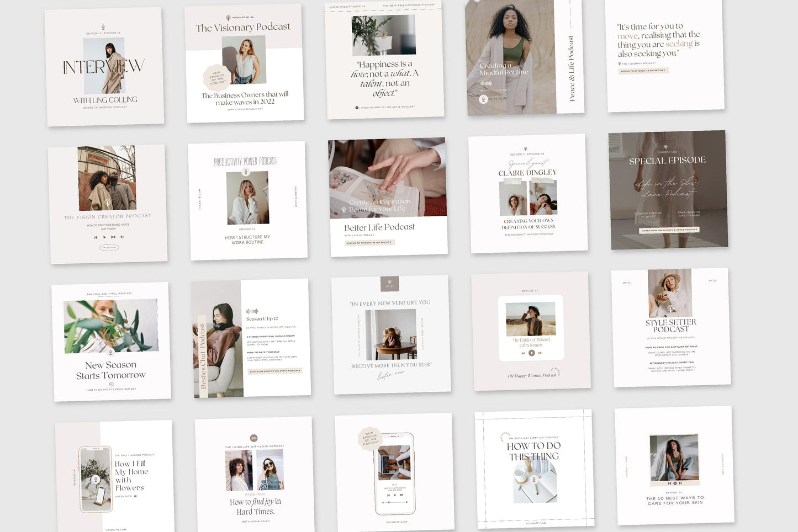Click the microphone icon on Productivity Power Podcast card
This screenshot has width=798, height=532.
[x=246, y=172]
